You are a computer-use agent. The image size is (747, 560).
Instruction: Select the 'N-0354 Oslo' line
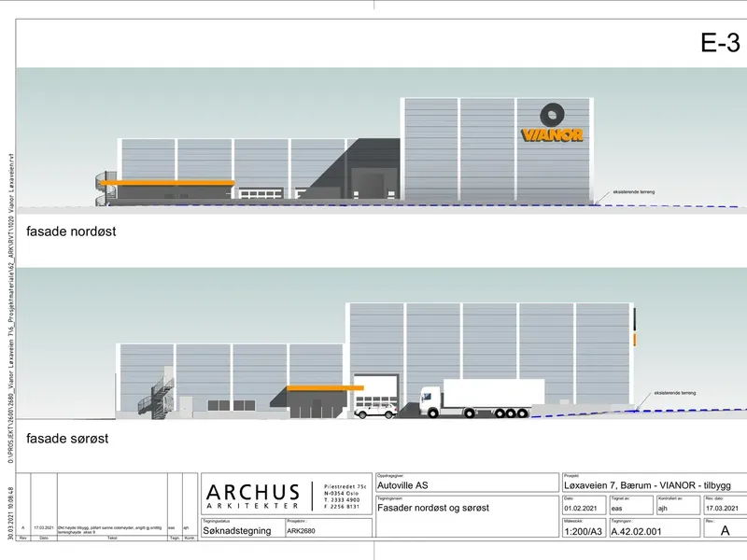tap(342, 494)
